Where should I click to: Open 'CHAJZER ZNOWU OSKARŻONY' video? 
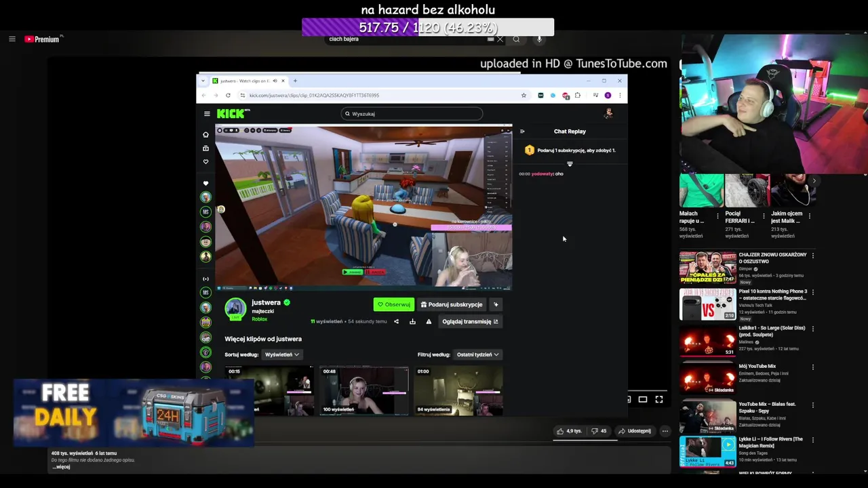point(708,268)
